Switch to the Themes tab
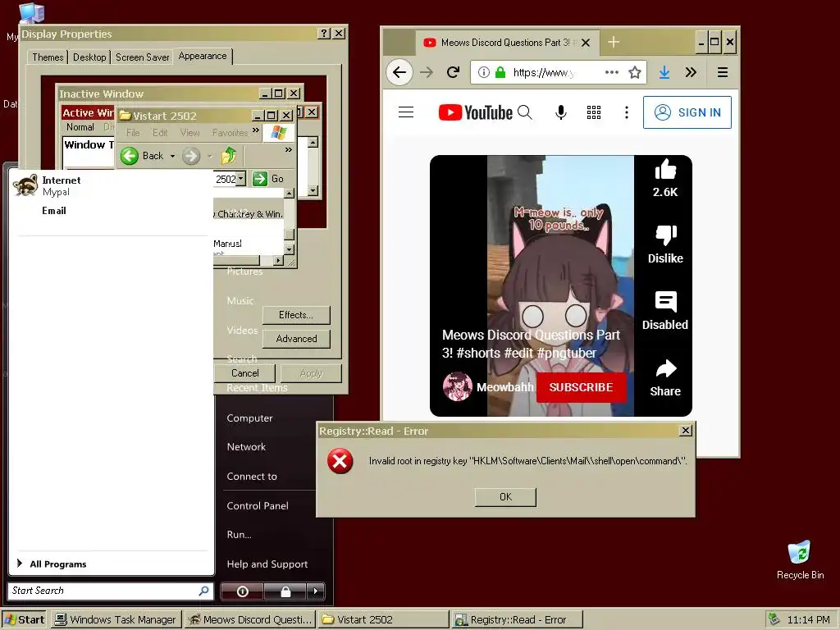Viewport: 840px width, 630px height. pos(48,57)
